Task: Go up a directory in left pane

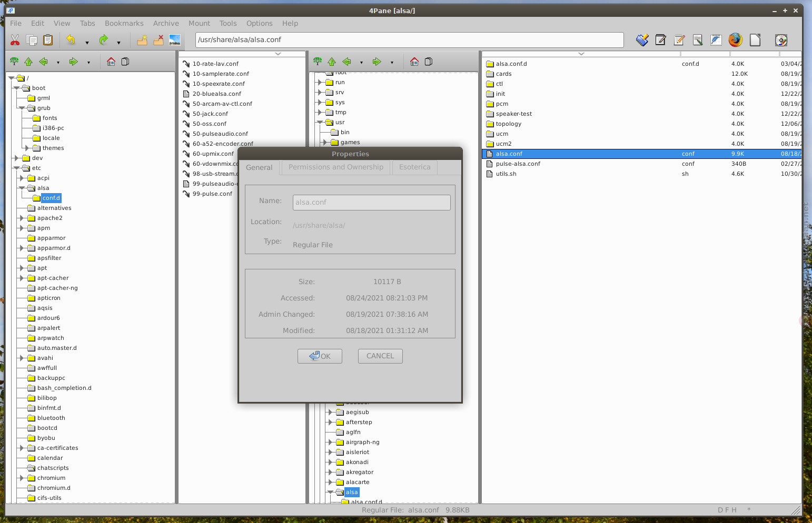Action: pos(28,62)
